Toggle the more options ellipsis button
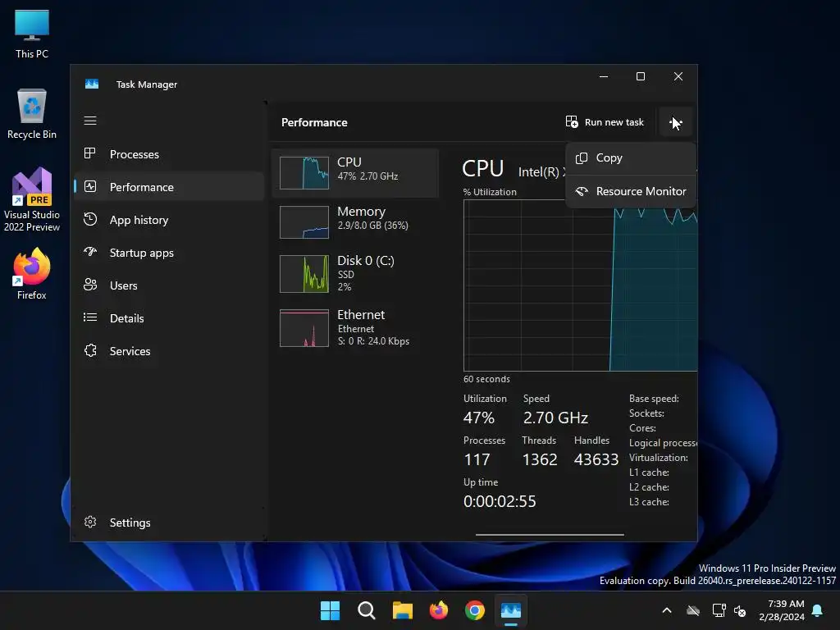Image resolution: width=840 pixels, height=630 pixels. point(676,123)
